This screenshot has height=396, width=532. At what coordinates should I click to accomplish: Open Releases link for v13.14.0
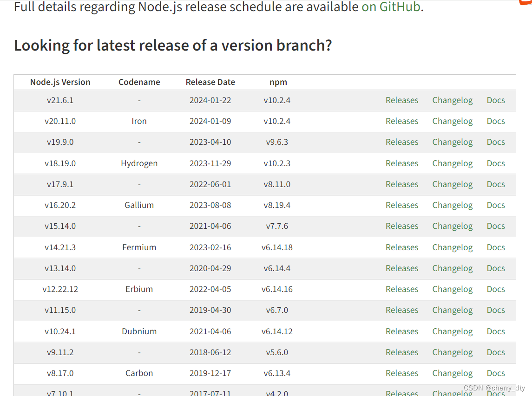[402, 268]
